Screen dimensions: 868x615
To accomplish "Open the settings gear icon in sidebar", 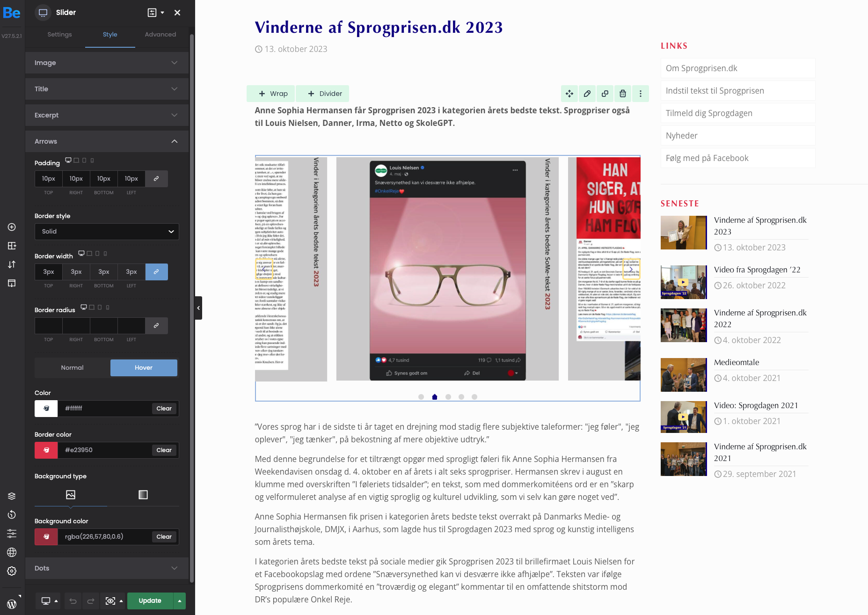I will 12,571.
